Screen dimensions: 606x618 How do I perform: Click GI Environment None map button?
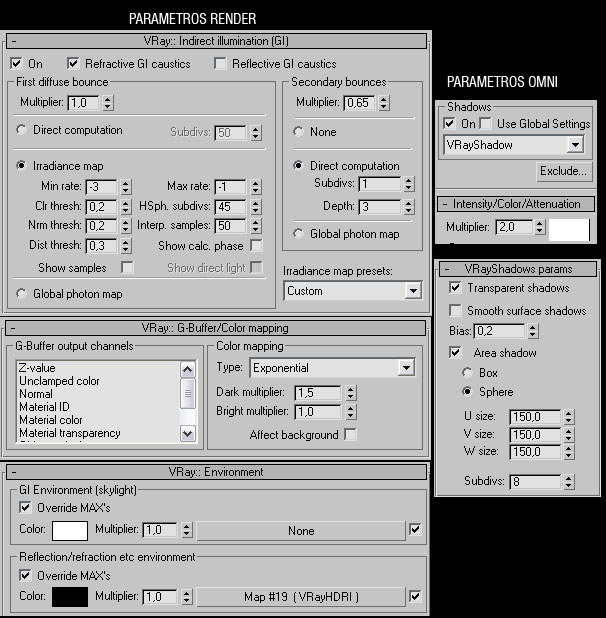click(x=301, y=531)
